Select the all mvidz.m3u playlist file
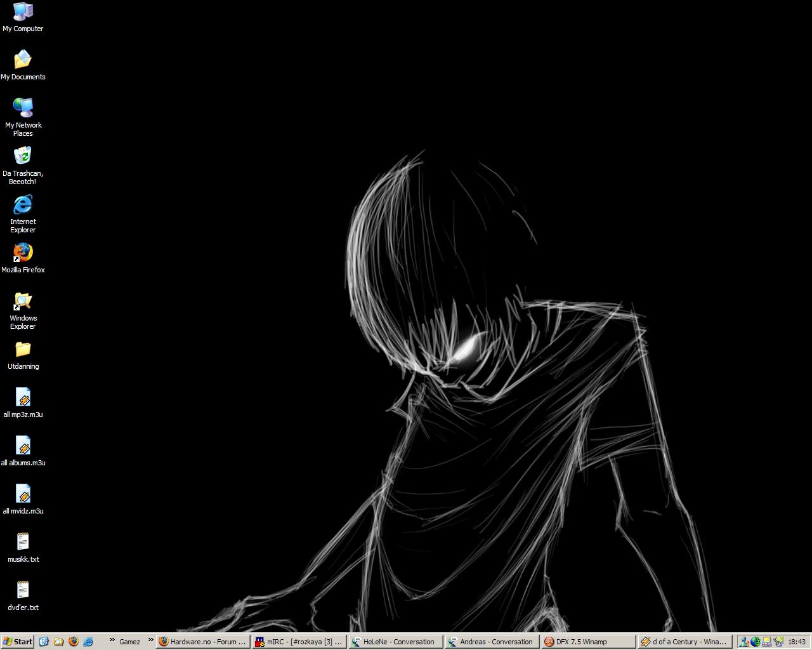812x650 pixels. pos(23,500)
